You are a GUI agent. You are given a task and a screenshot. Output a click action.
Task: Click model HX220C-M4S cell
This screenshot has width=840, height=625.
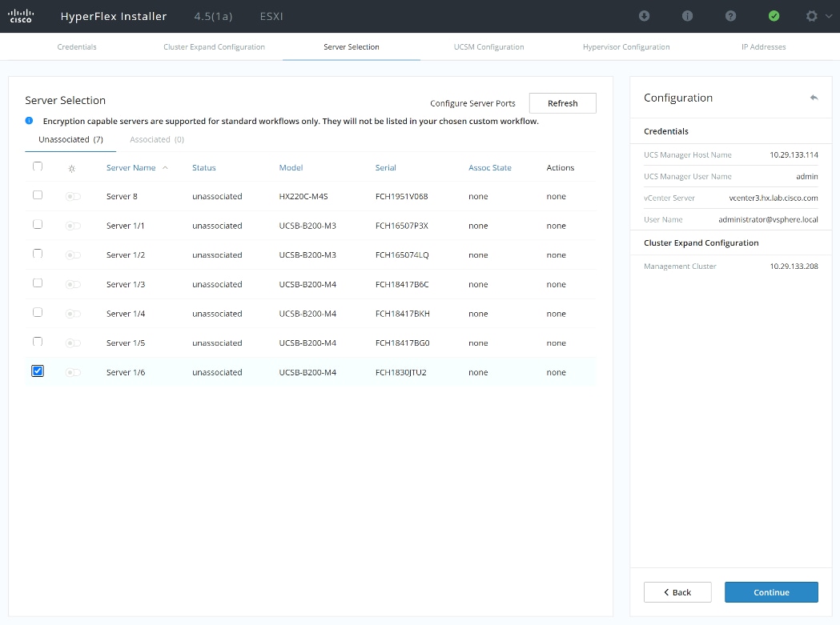303,197
